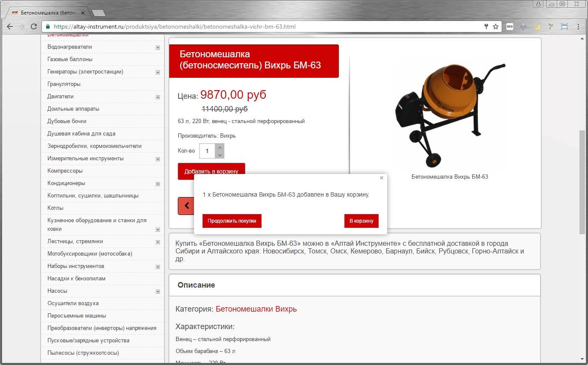Expand Генераторы (электростанции) category
This screenshot has height=365, width=588.
[158, 72]
